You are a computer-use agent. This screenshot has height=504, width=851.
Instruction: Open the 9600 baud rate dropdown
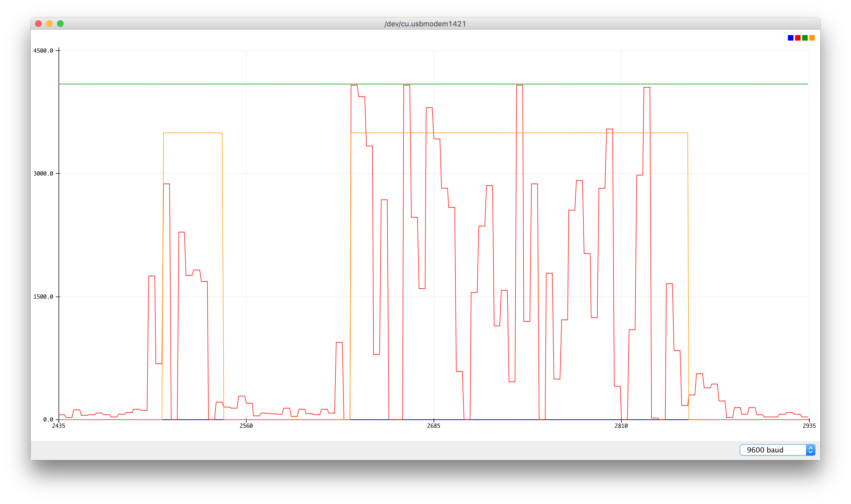point(777,450)
